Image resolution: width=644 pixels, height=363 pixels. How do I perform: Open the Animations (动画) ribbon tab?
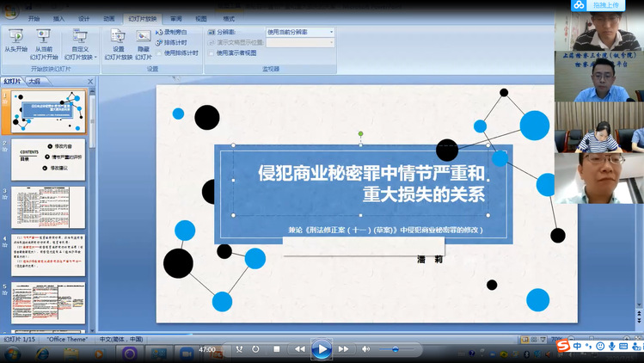tap(109, 18)
